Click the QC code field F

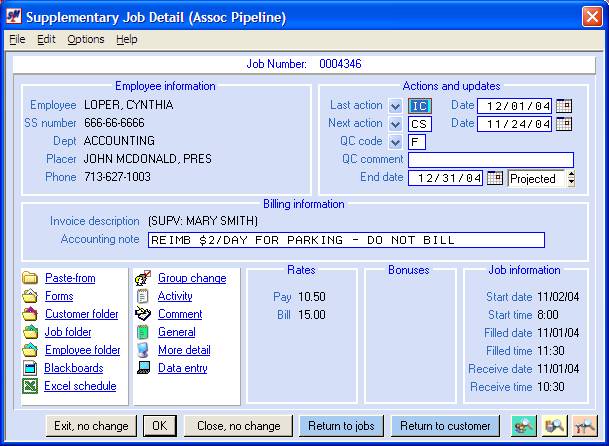(417, 142)
